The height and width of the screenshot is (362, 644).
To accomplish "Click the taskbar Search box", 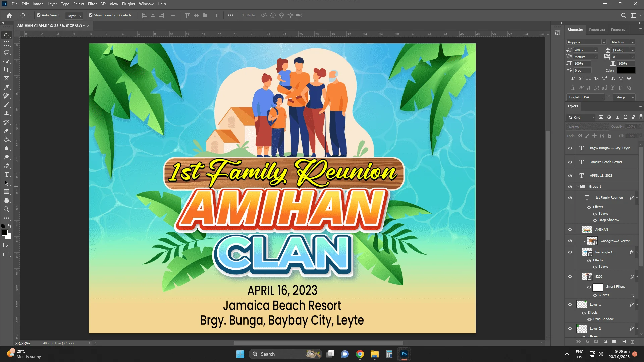I will tap(285, 354).
